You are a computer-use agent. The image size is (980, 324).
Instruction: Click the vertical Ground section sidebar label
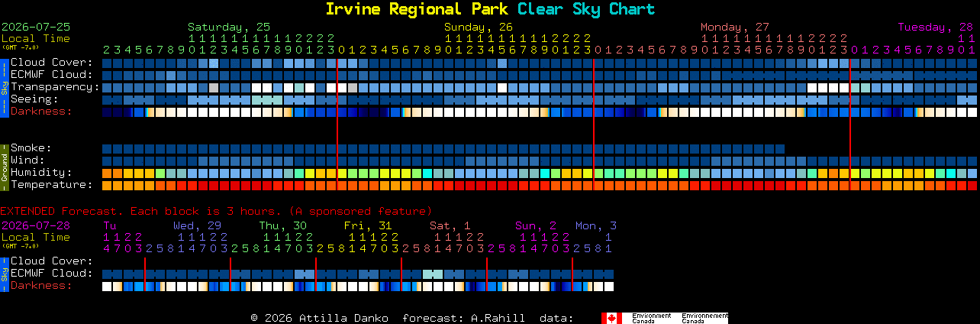coord(4,167)
